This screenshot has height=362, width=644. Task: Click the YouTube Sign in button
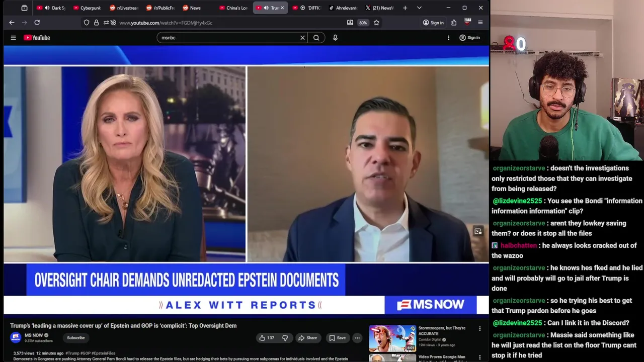tap(469, 38)
